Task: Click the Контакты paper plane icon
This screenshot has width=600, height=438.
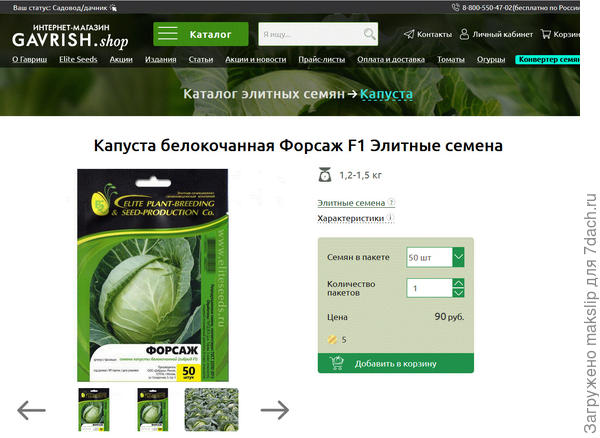Action: 409,34
